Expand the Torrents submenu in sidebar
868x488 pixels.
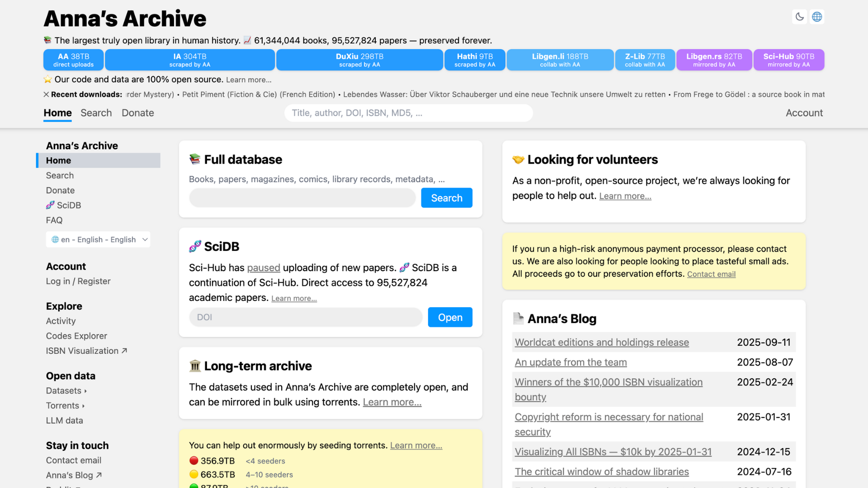(66, 405)
